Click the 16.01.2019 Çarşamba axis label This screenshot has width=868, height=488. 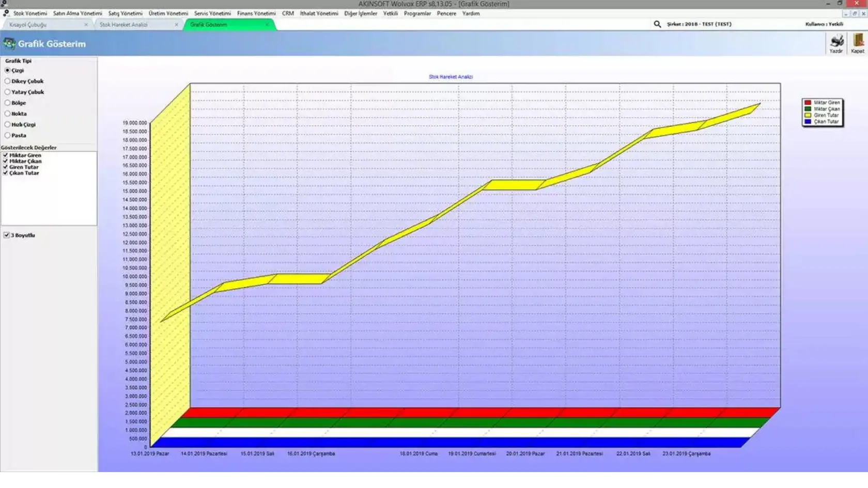[311, 453]
